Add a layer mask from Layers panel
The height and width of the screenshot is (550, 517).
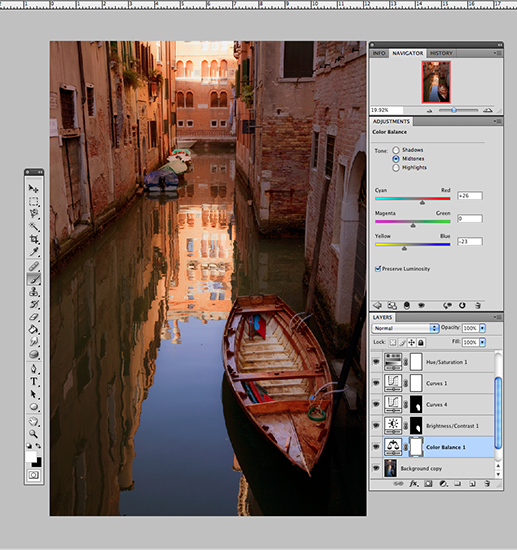[x=428, y=484]
